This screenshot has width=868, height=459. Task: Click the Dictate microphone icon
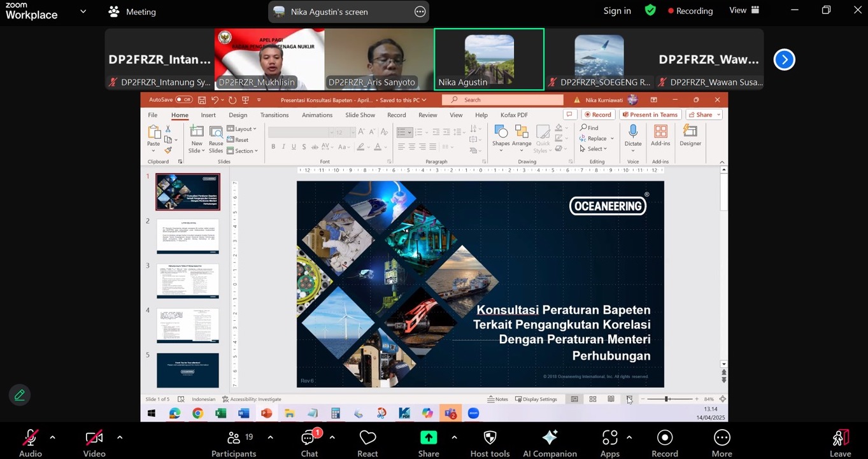[x=633, y=131]
